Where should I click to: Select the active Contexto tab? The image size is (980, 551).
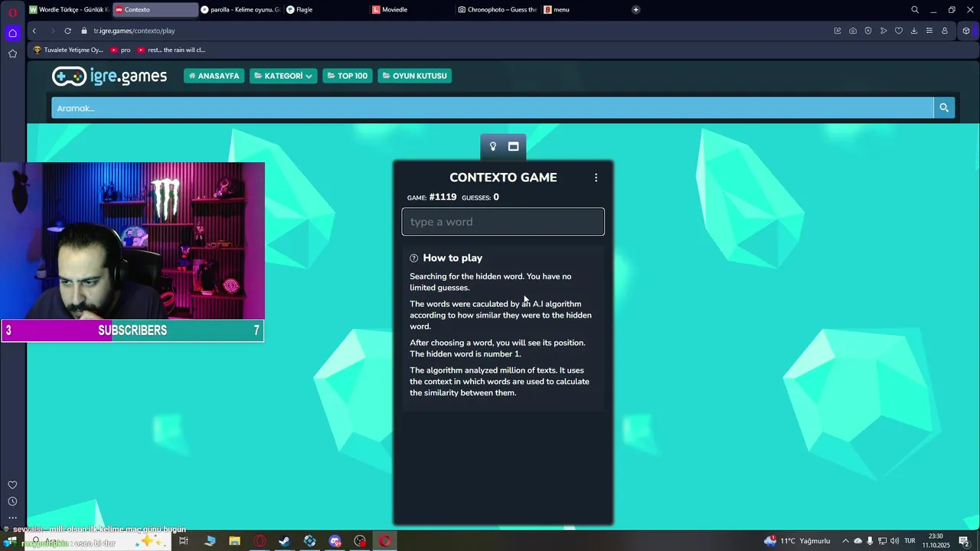pyautogui.click(x=155, y=10)
